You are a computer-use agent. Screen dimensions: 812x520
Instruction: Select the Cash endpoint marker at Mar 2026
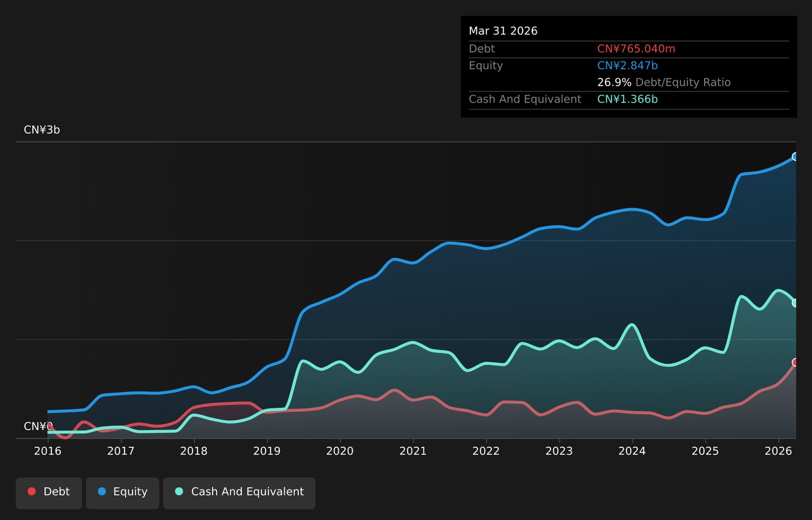pyautogui.click(x=796, y=303)
